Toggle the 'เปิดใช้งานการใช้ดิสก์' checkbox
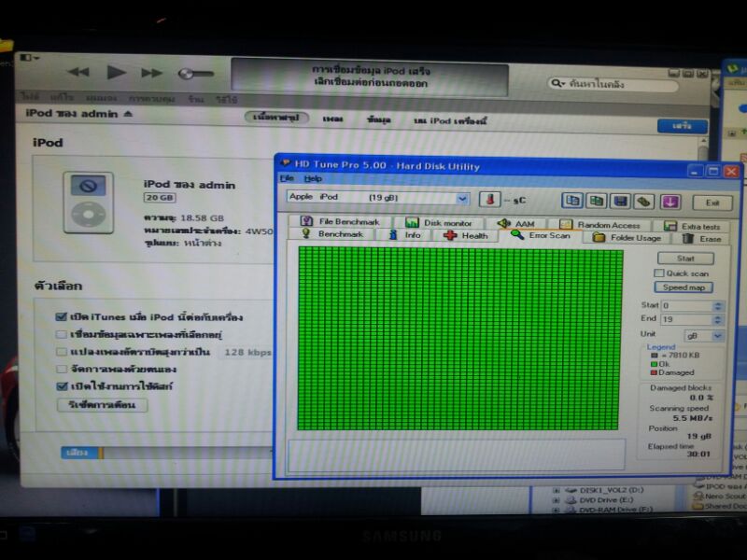Image resolution: width=747 pixels, height=560 pixels. (x=62, y=385)
